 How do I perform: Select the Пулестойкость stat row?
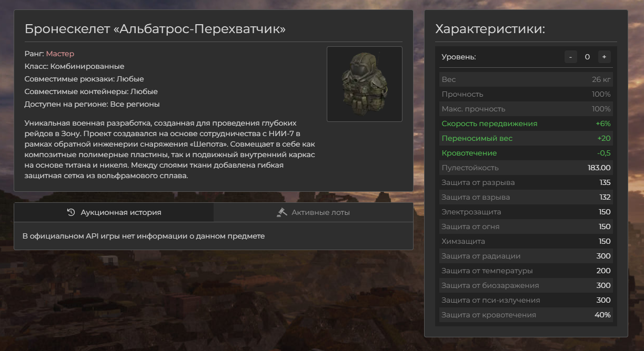click(x=526, y=168)
